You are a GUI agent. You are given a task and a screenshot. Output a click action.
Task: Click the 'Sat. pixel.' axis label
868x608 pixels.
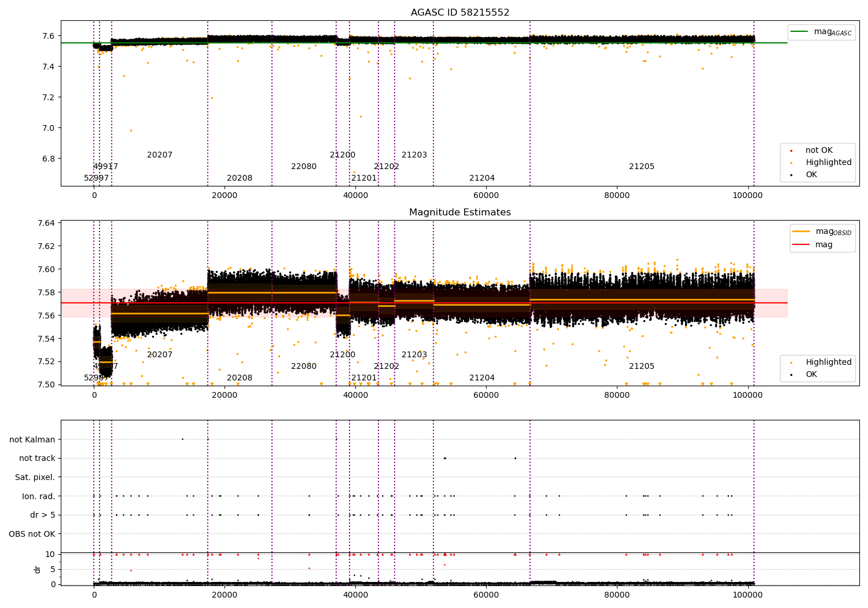pos(35,477)
